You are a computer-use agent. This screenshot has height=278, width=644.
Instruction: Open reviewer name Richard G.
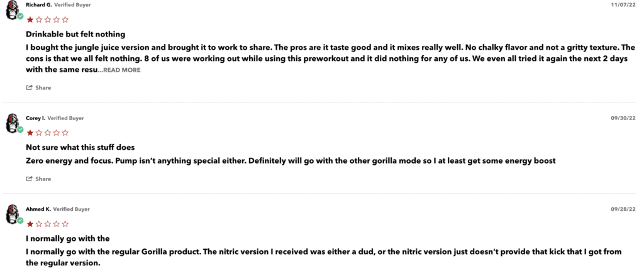click(x=39, y=5)
